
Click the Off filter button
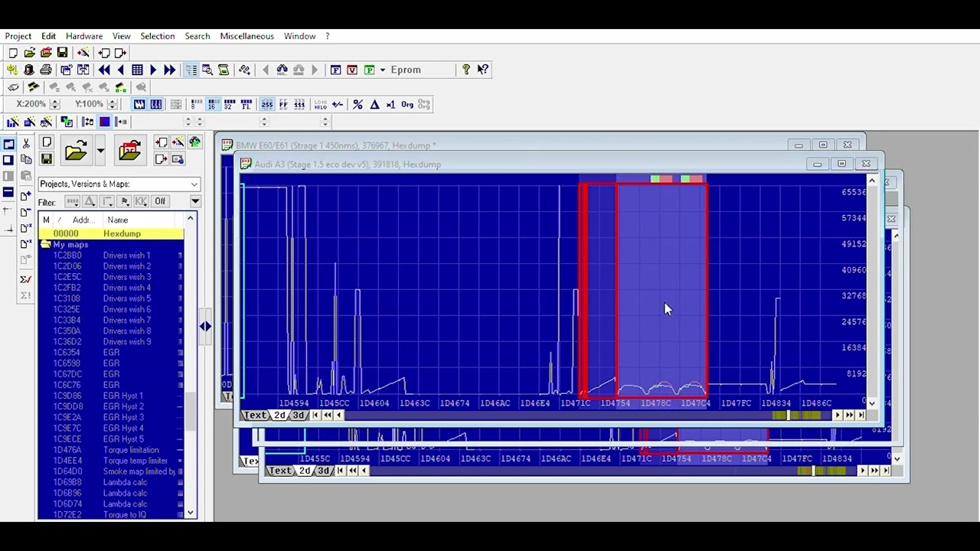[160, 201]
